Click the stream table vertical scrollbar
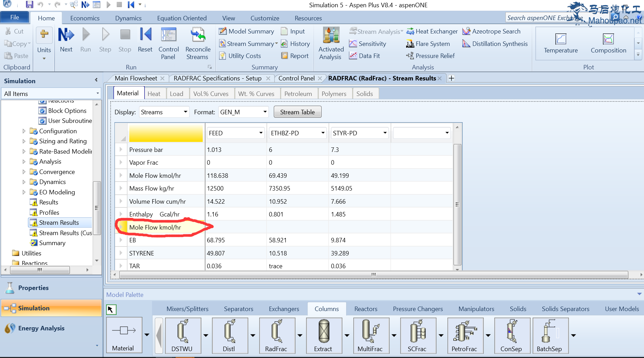The height and width of the screenshot is (358, 644). coord(457,204)
